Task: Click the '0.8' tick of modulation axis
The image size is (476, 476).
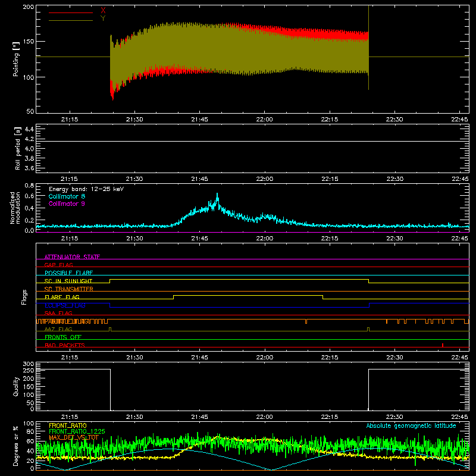Action: [29, 185]
